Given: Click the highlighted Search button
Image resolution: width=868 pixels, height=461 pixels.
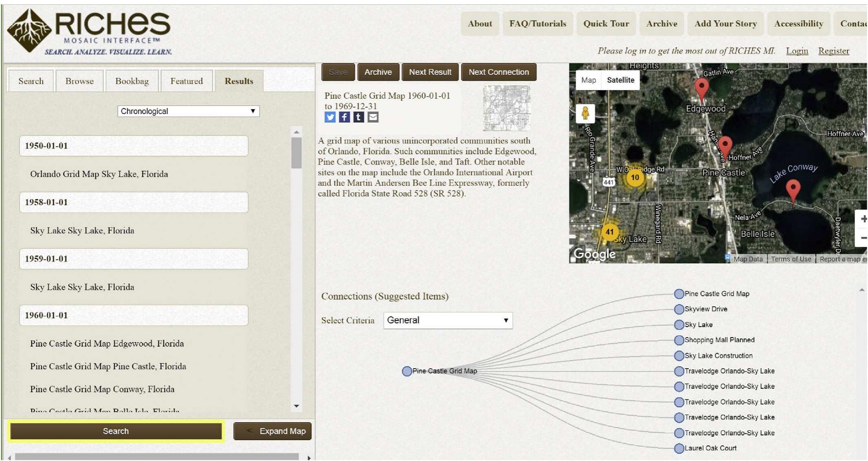Looking at the screenshot, I should tap(115, 431).
